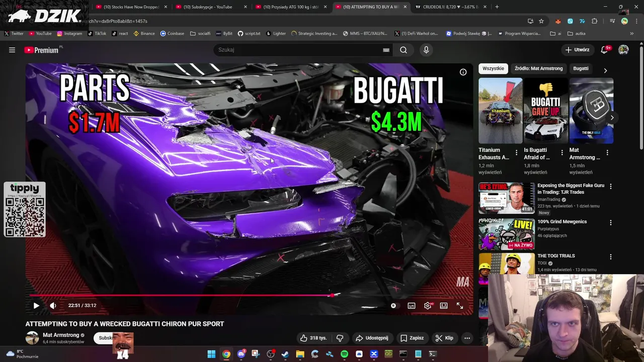Share the video via Udostępnij

[x=372, y=338]
